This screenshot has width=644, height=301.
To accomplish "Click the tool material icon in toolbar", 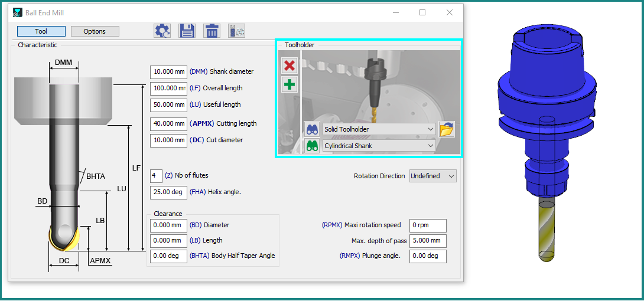I will tap(236, 31).
